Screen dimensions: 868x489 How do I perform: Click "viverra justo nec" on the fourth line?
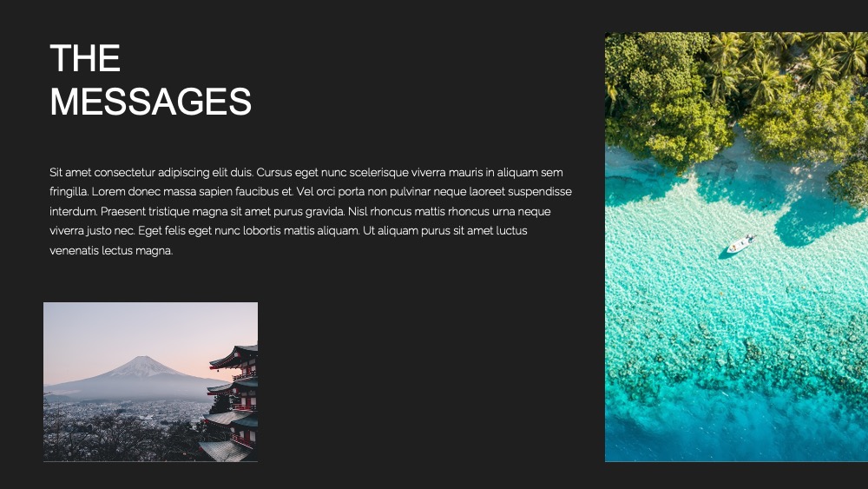91,231
